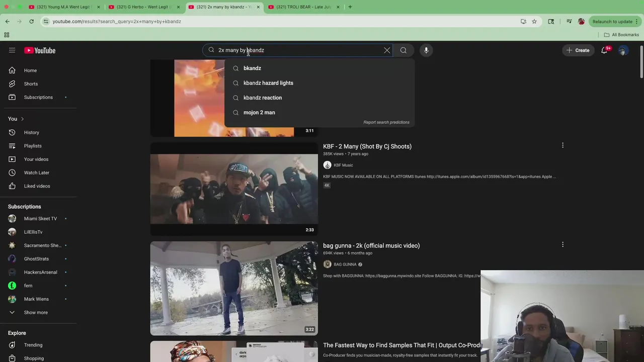This screenshot has width=644, height=362.
Task: Click the Create button
Action: [x=578, y=50]
